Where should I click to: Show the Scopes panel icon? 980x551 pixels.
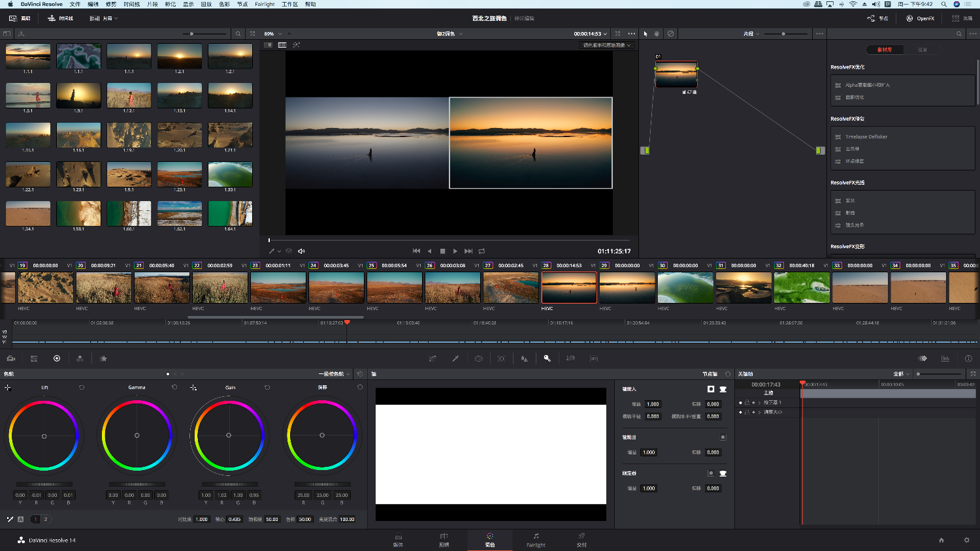[x=945, y=358]
